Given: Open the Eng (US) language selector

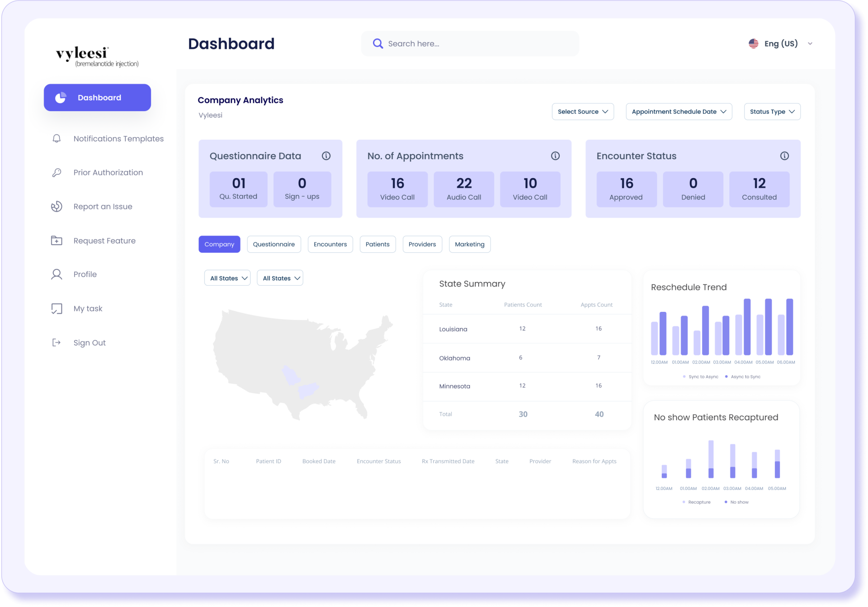Looking at the screenshot, I should click(x=780, y=43).
